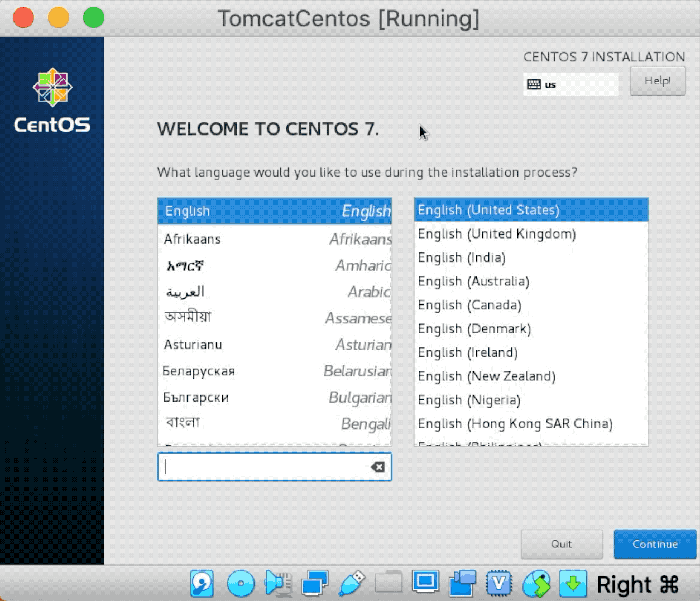Choose English (Canada) locale
Screen dimensions: 700x601
point(531,305)
